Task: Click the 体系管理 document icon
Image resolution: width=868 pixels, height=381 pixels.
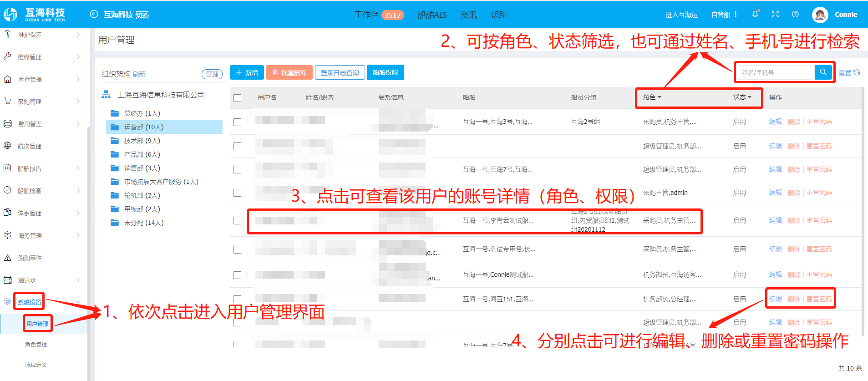Action: pos(7,213)
